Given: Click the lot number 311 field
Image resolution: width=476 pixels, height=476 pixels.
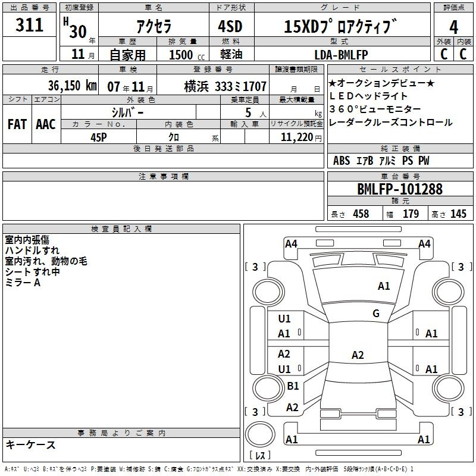Looking at the screenshot, I should point(29,24).
